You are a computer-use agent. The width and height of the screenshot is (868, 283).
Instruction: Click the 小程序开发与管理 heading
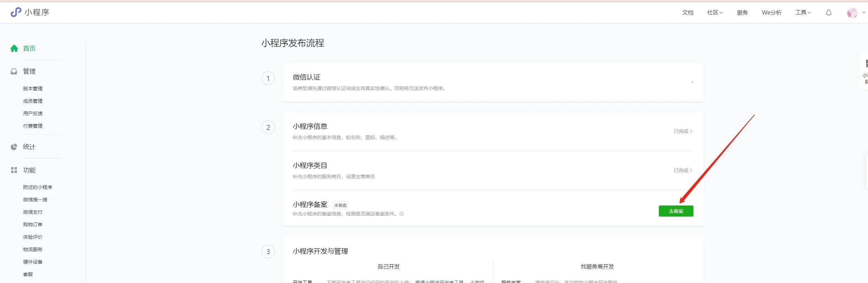320,251
